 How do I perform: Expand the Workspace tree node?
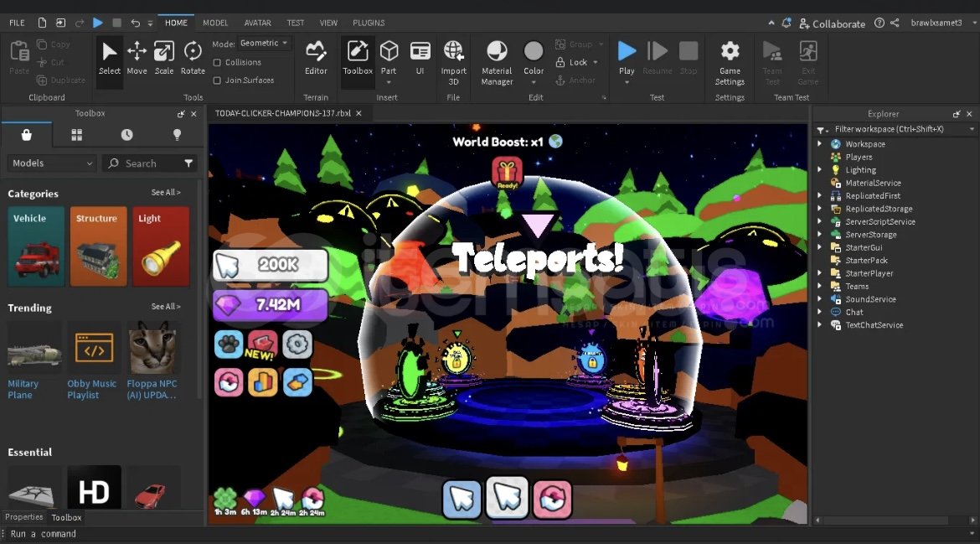[819, 144]
